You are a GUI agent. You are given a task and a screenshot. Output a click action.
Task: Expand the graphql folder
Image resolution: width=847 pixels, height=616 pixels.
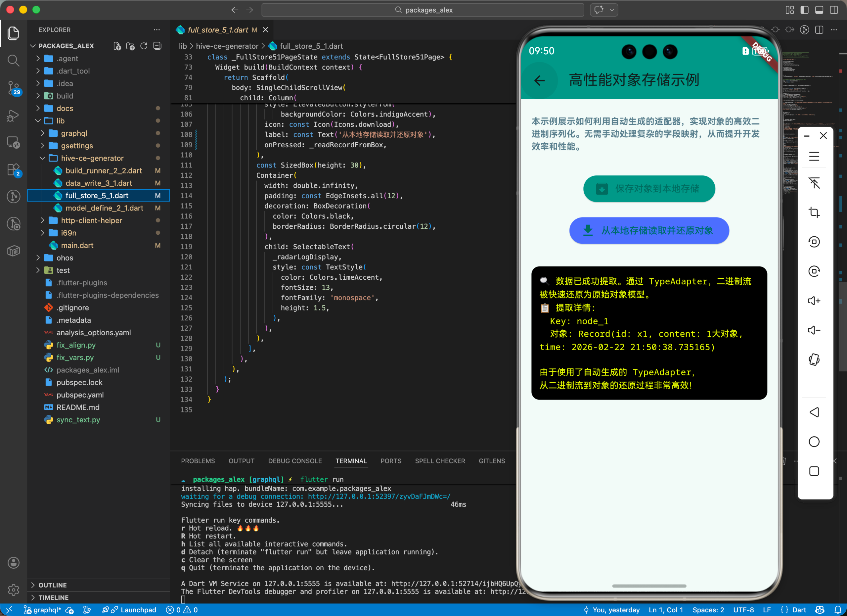74,133
